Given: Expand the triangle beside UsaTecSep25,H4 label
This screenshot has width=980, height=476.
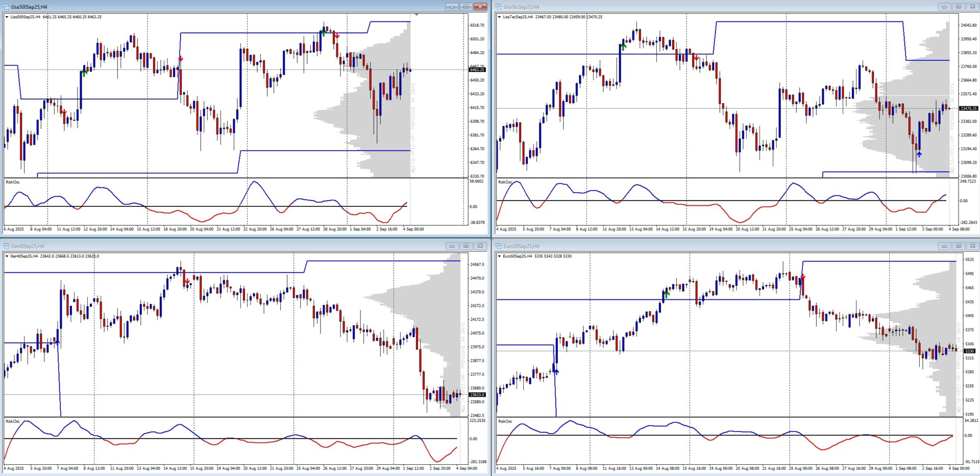Looking at the screenshot, I should pyautogui.click(x=499, y=17).
